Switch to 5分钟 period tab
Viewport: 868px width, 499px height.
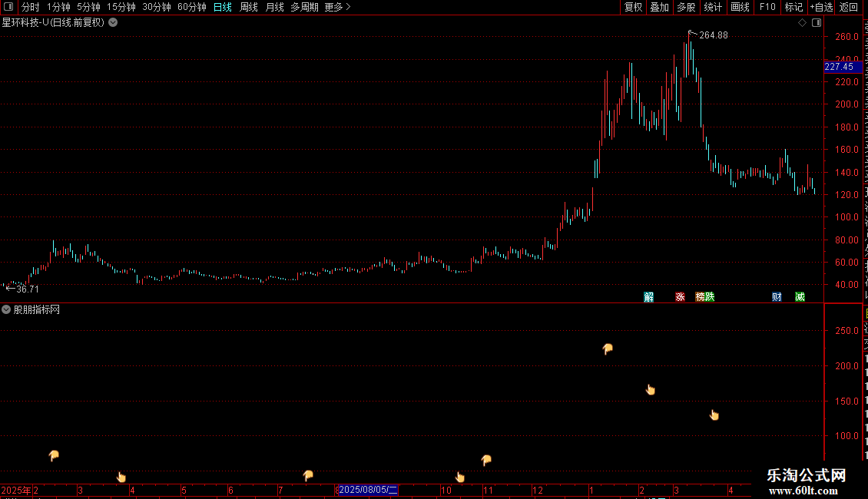tap(88, 7)
